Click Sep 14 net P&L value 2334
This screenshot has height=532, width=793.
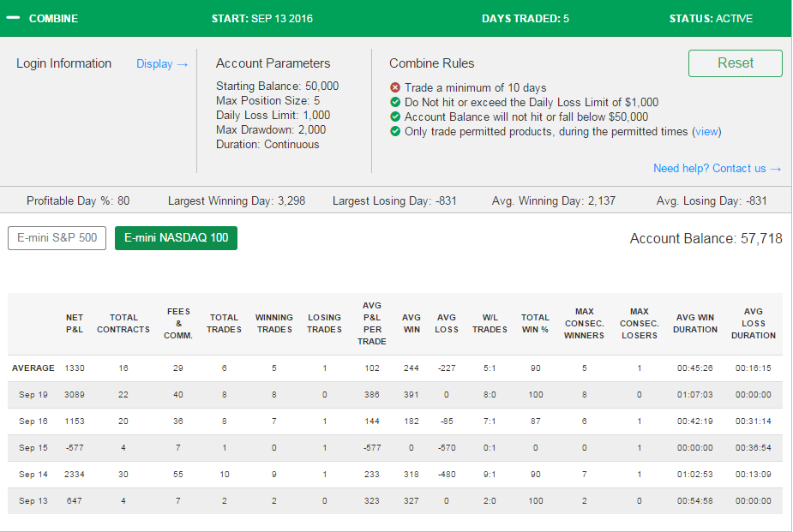tap(75, 475)
